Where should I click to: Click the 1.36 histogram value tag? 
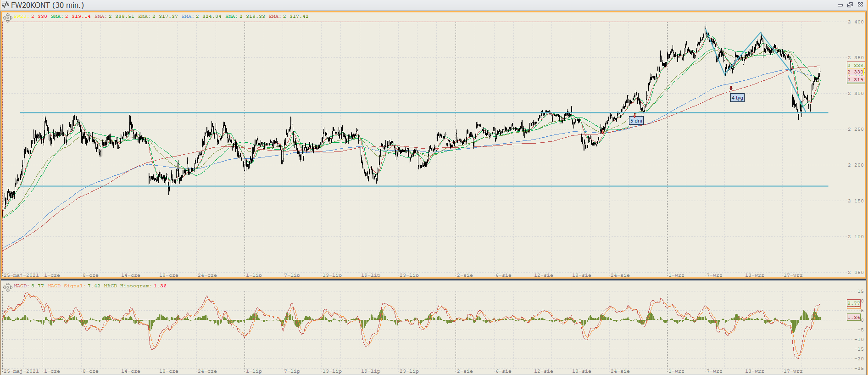click(x=854, y=317)
